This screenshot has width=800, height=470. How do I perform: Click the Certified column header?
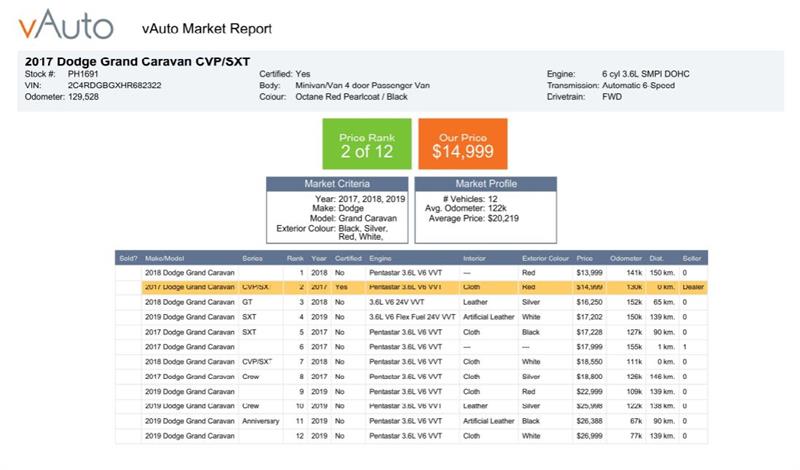[348, 258]
